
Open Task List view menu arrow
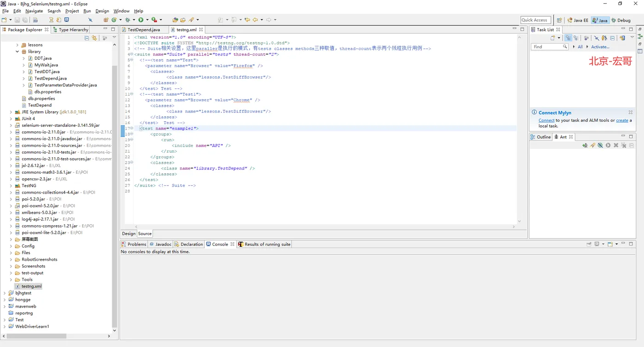[632, 37]
